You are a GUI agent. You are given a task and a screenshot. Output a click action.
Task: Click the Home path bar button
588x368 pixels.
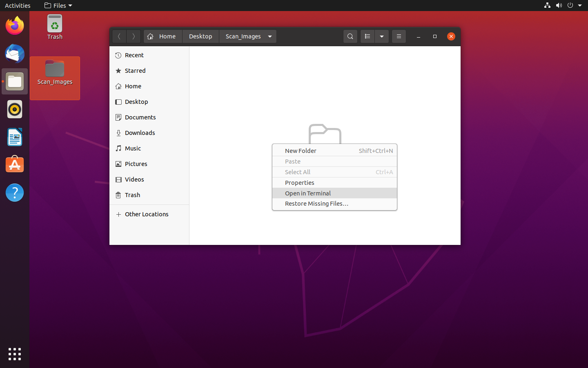pos(162,36)
